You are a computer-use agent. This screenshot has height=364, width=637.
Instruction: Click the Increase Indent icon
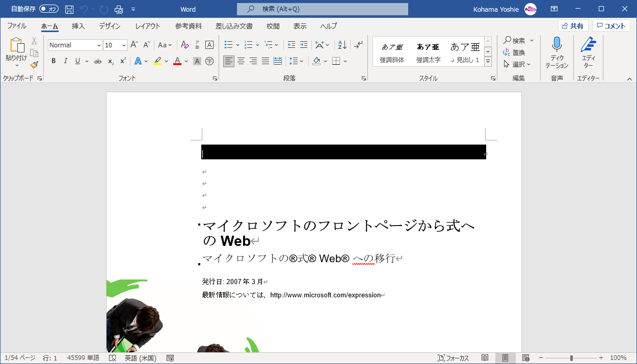304,45
